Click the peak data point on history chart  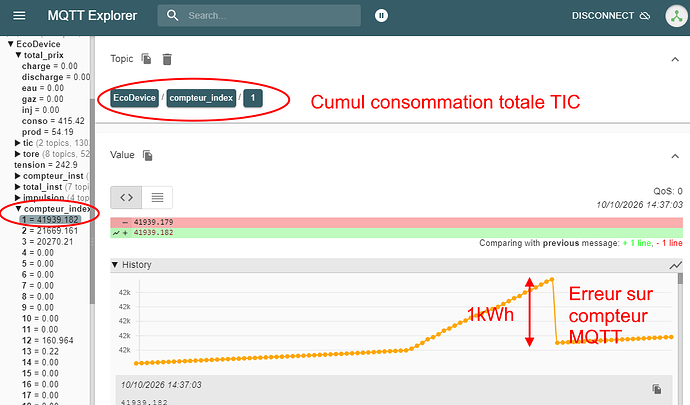point(552,280)
